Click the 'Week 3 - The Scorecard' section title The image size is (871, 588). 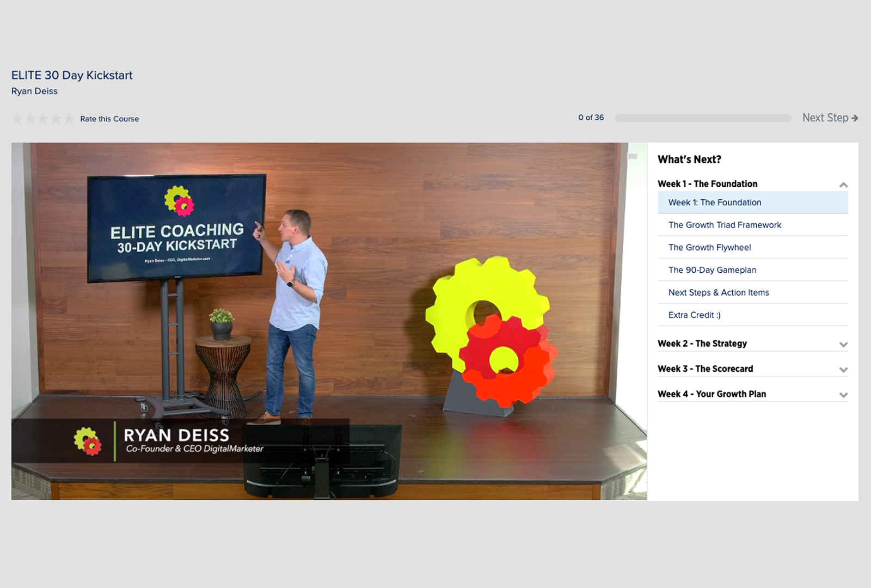pyautogui.click(x=706, y=369)
